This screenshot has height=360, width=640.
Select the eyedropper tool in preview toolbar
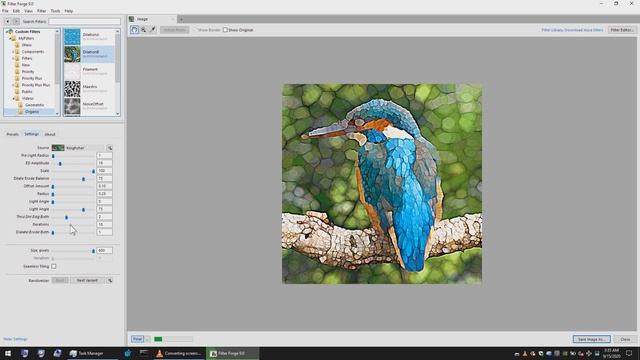point(153,30)
